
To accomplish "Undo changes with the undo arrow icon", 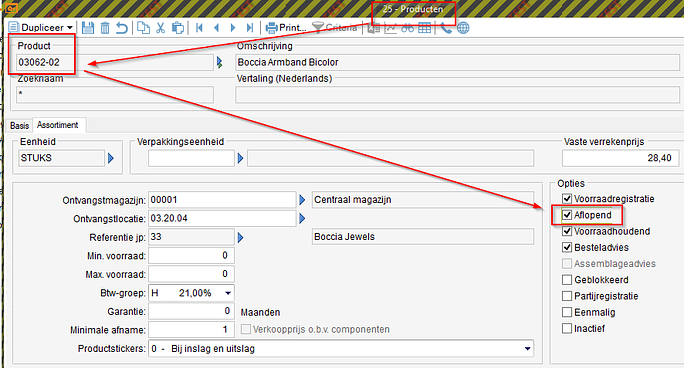I will [122, 28].
